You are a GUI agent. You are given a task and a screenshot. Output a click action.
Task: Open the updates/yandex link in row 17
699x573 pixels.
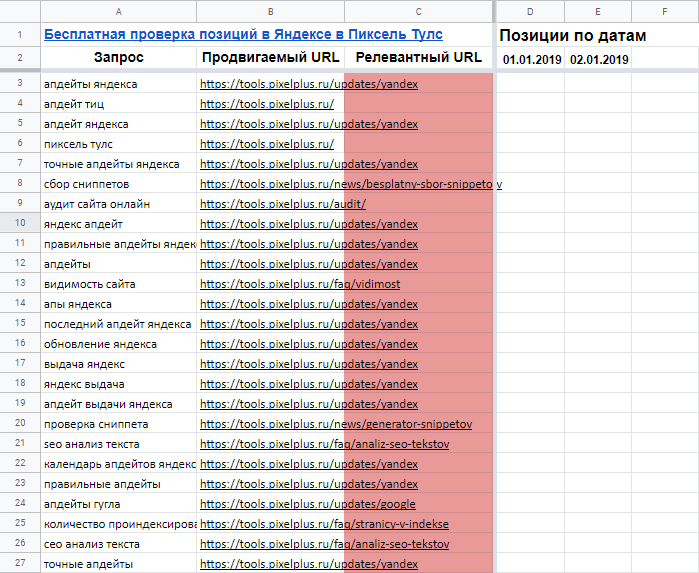[309, 364]
